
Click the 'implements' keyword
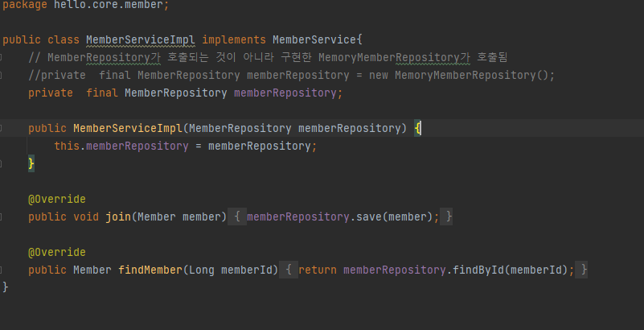(234, 40)
